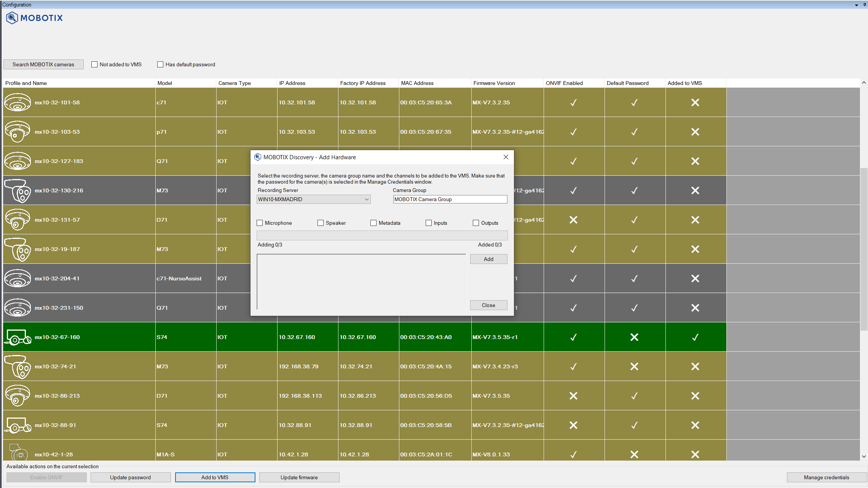This screenshot has height=488, width=868.
Task: Click ONVIF Enabled cross for mx10-32-131-57
Action: [x=573, y=220]
